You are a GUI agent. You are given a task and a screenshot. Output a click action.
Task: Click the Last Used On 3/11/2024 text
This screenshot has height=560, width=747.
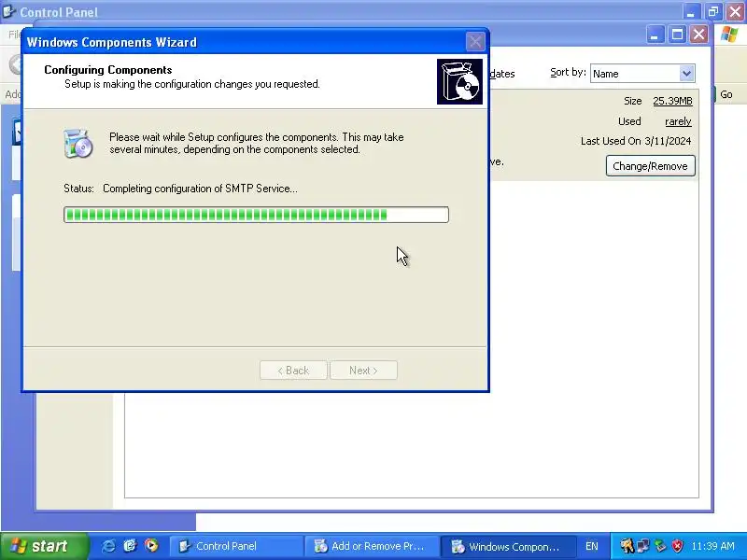(636, 141)
